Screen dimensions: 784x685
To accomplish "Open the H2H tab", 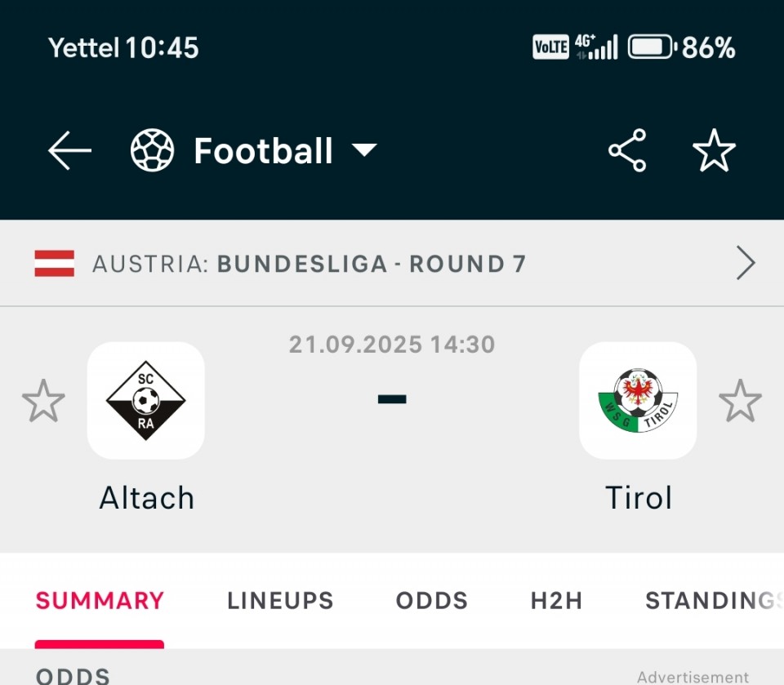I will 556,601.
